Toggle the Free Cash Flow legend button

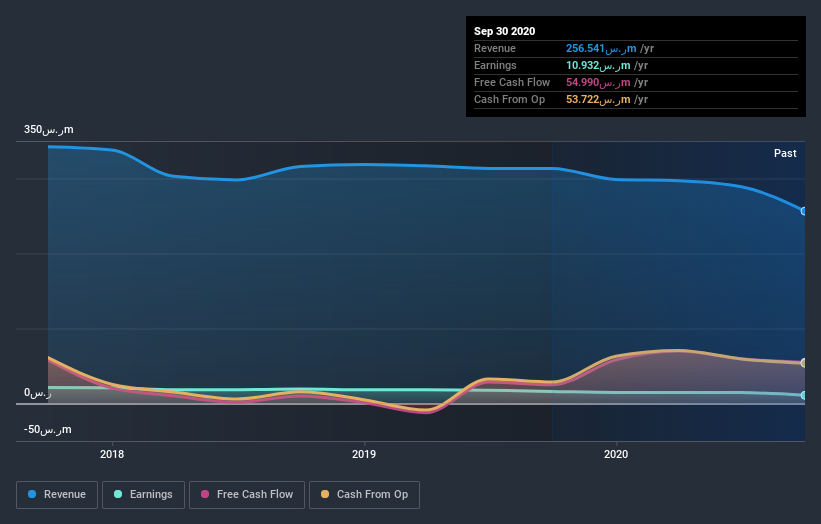247,495
